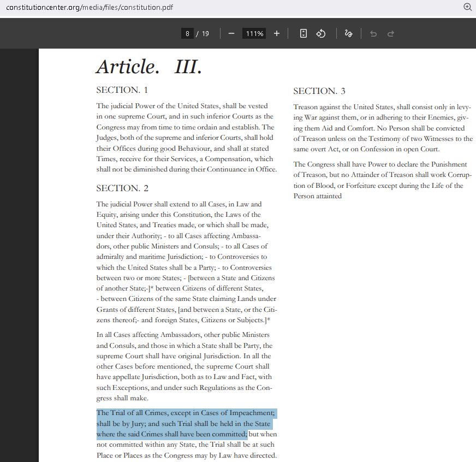The height and width of the screenshot is (462, 476).
Task: Click the paragraph beginning Treason against the United States
Action: (x=383, y=128)
